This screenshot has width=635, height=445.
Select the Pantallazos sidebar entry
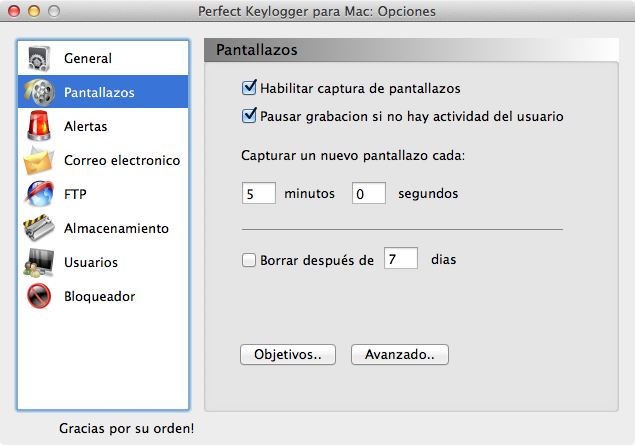[x=103, y=92]
